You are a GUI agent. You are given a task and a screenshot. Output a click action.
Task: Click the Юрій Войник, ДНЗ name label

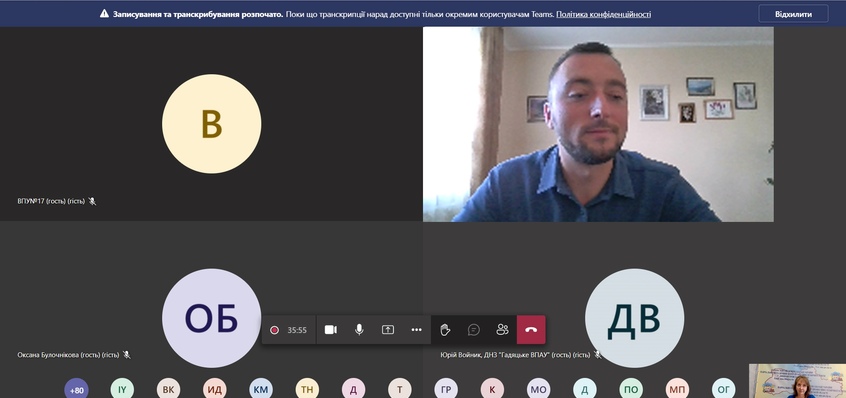[x=515, y=355]
